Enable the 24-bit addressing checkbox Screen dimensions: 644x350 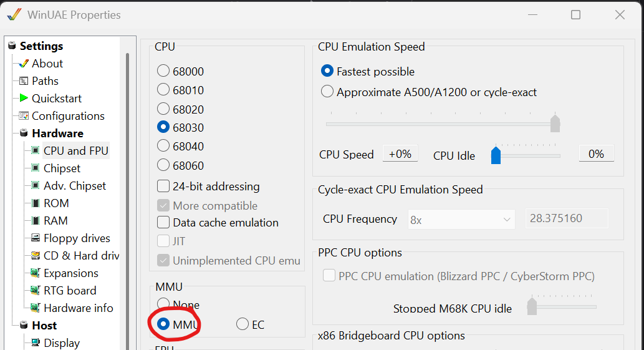coord(163,186)
